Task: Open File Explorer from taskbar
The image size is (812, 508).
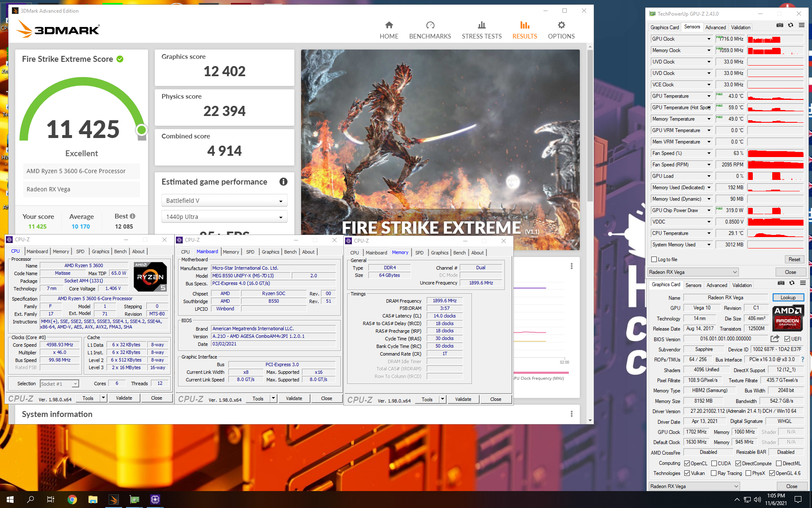Action: (x=93, y=500)
